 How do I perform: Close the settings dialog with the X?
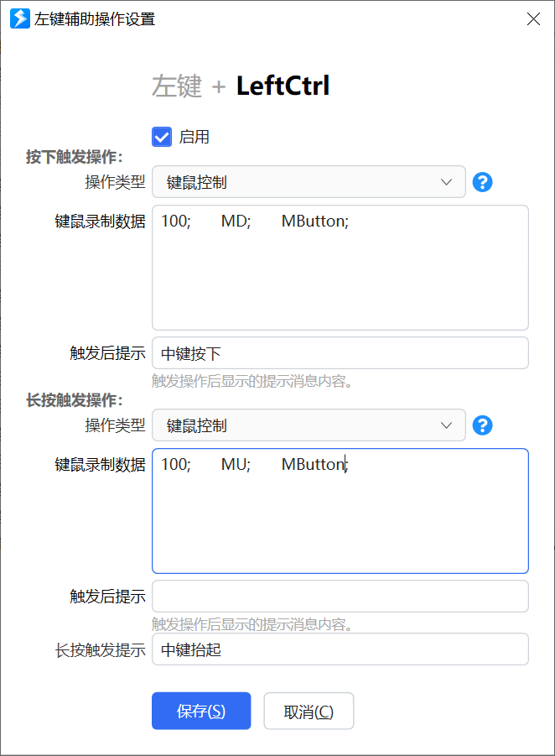[x=533, y=18]
